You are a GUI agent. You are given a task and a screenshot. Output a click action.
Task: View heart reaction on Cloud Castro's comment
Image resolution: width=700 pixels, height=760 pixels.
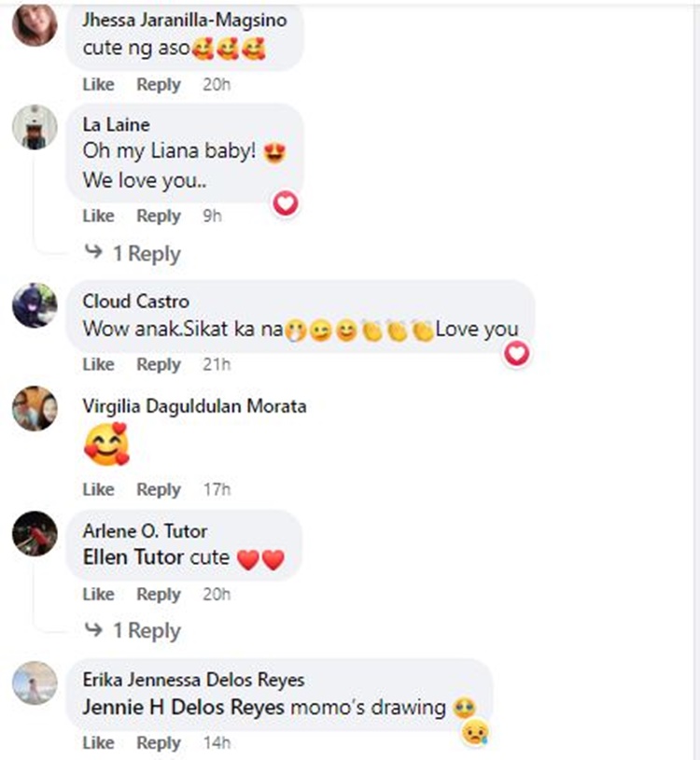tap(516, 353)
